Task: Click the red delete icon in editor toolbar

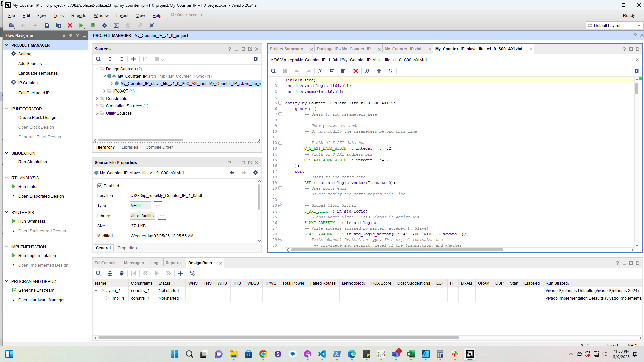Action: click(356, 71)
